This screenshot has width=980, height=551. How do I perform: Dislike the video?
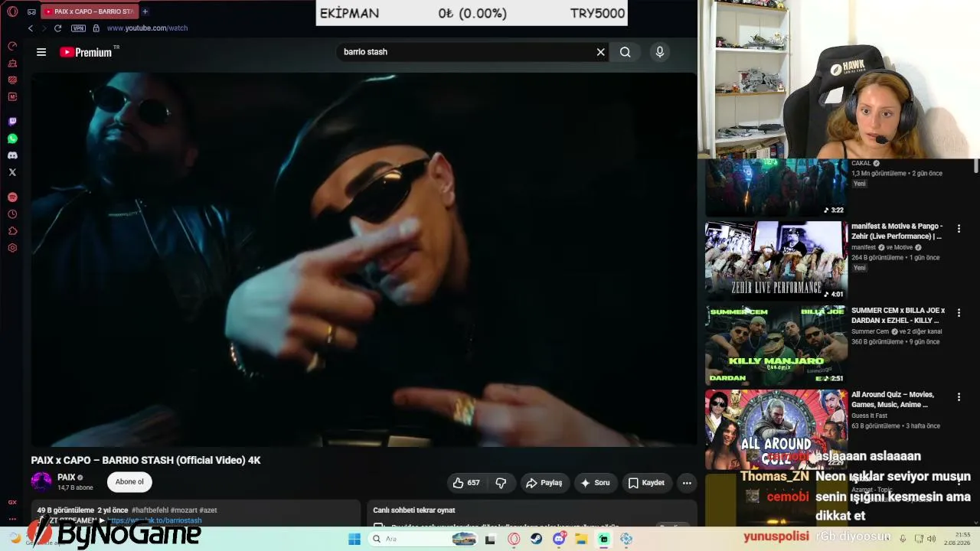(x=501, y=483)
